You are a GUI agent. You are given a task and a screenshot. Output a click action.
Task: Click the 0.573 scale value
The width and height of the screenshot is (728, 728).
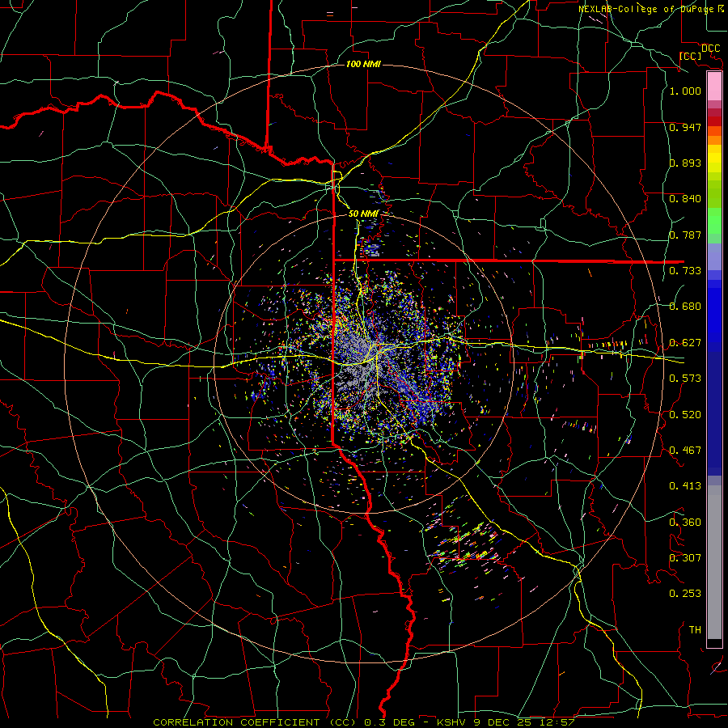click(x=685, y=379)
